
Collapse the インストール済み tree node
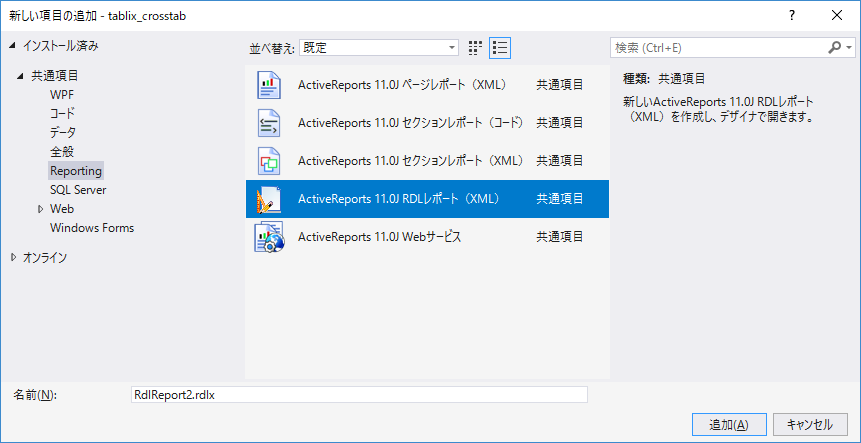point(13,47)
